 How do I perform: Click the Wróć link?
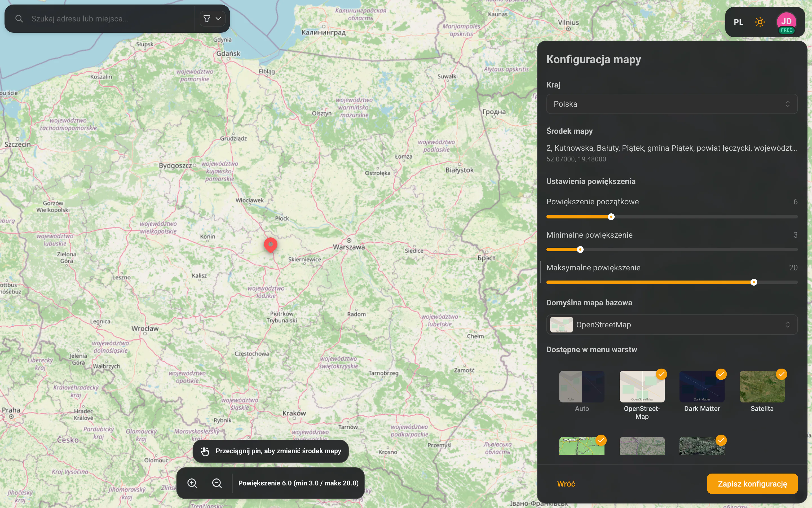click(x=566, y=484)
